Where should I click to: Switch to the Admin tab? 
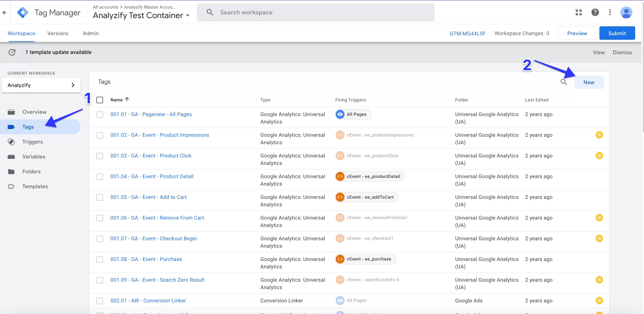tap(91, 33)
